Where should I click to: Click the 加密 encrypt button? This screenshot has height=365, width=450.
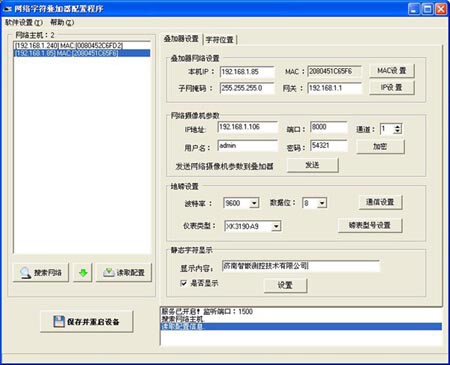tap(380, 147)
